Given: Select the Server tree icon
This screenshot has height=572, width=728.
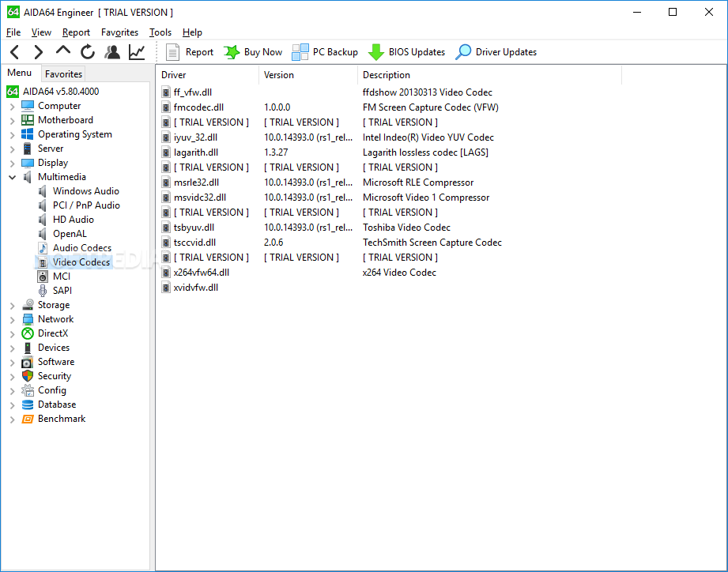Looking at the screenshot, I should [28, 149].
